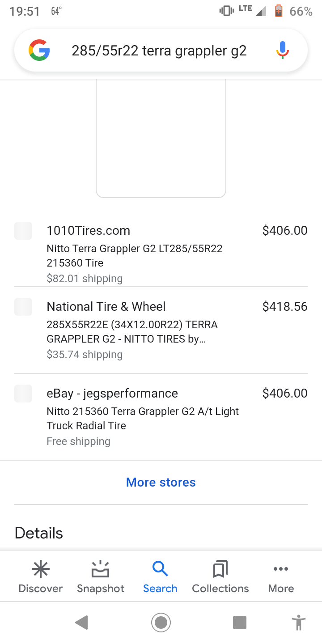Tap the accessibility shortcut icon
Viewport: 322px width, 644px height.
298,622
